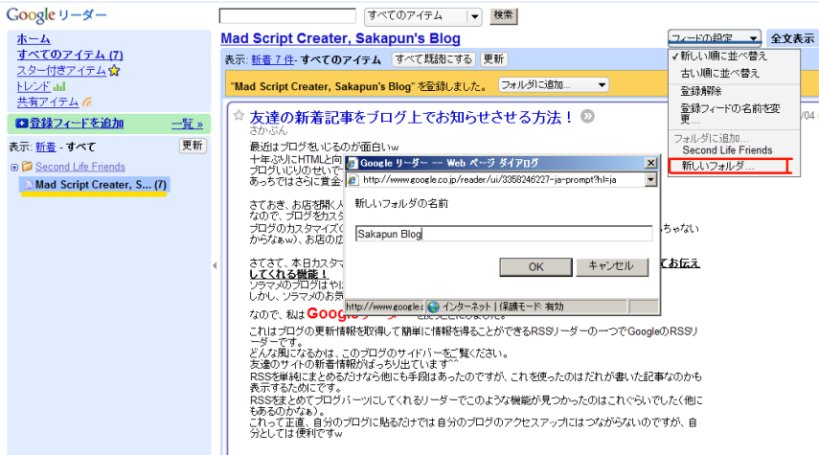This screenshot has width=819, height=455.
Task: Open the フィードの設定 dropdown
Action: click(x=714, y=38)
